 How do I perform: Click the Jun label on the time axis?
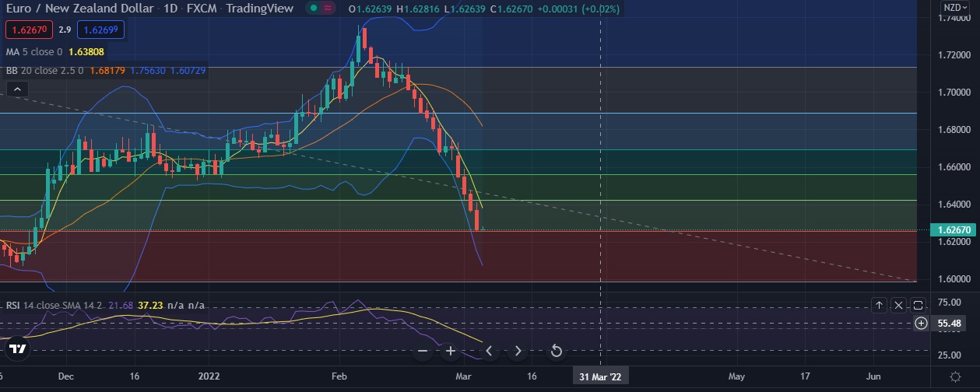[873, 376]
